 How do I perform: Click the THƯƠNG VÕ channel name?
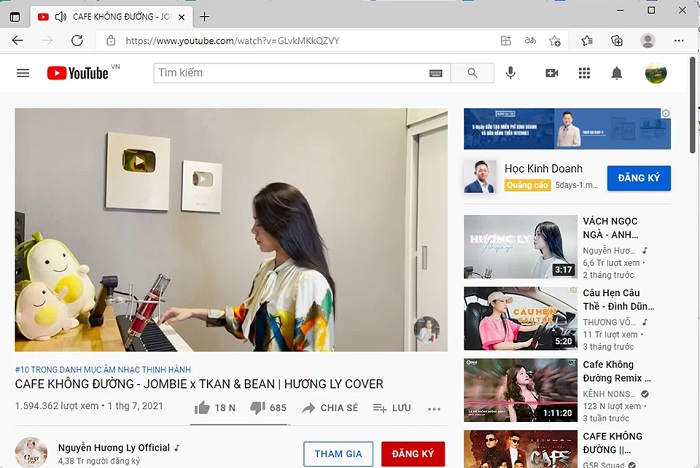[609, 322]
